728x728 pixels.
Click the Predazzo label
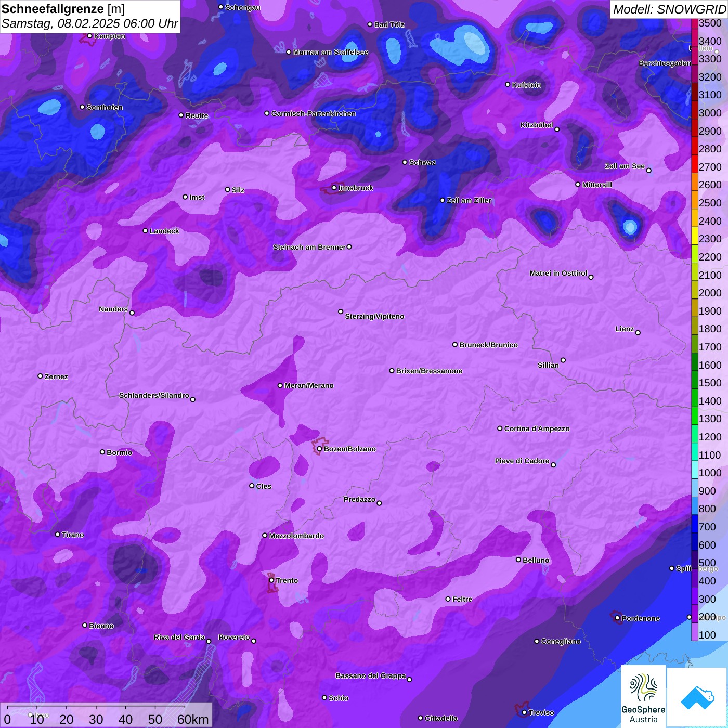pos(359,499)
